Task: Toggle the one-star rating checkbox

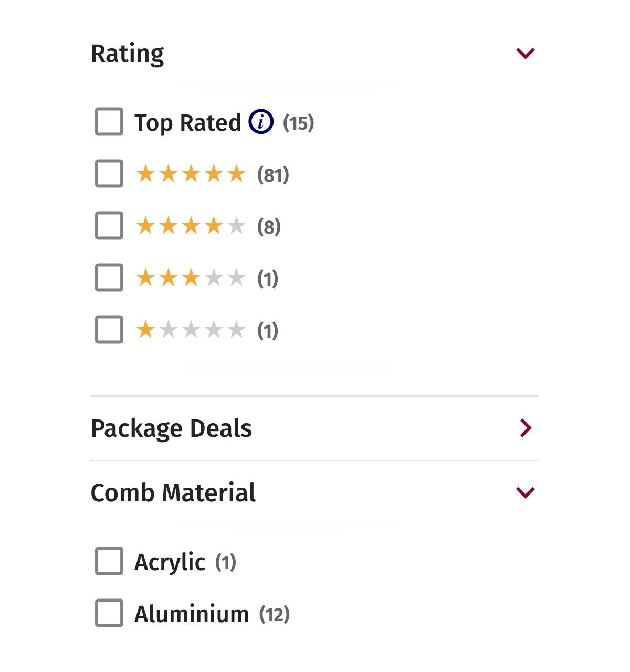Action: point(109,330)
